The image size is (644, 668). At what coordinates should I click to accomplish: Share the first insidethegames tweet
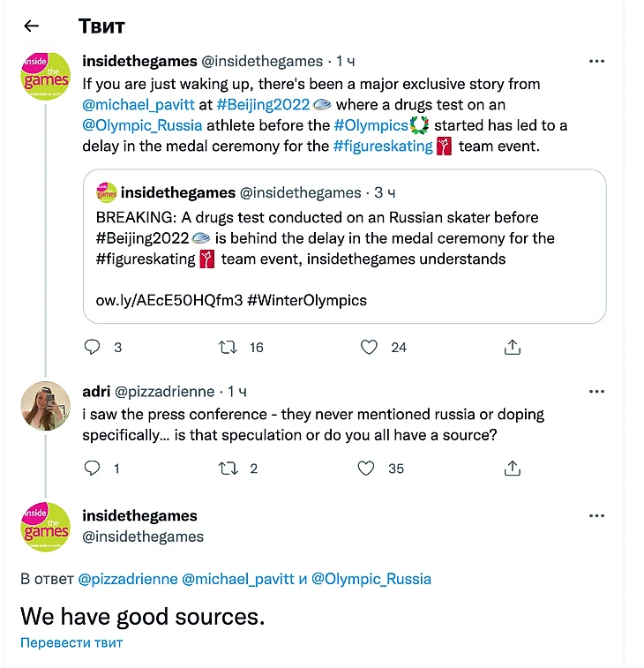tap(512, 348)
